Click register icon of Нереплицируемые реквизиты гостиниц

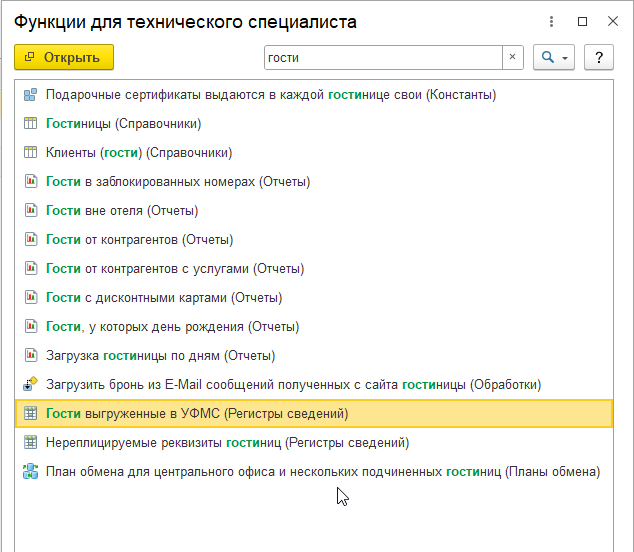(30, 442)
